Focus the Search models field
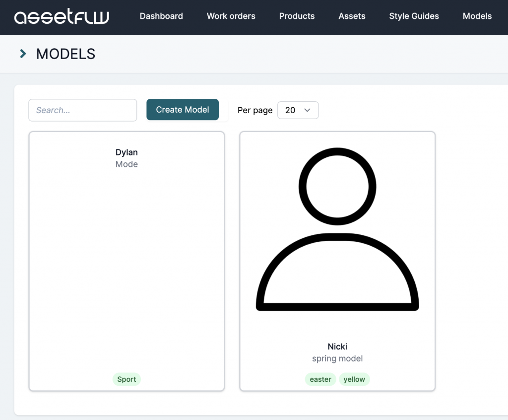 click(83, 110)
